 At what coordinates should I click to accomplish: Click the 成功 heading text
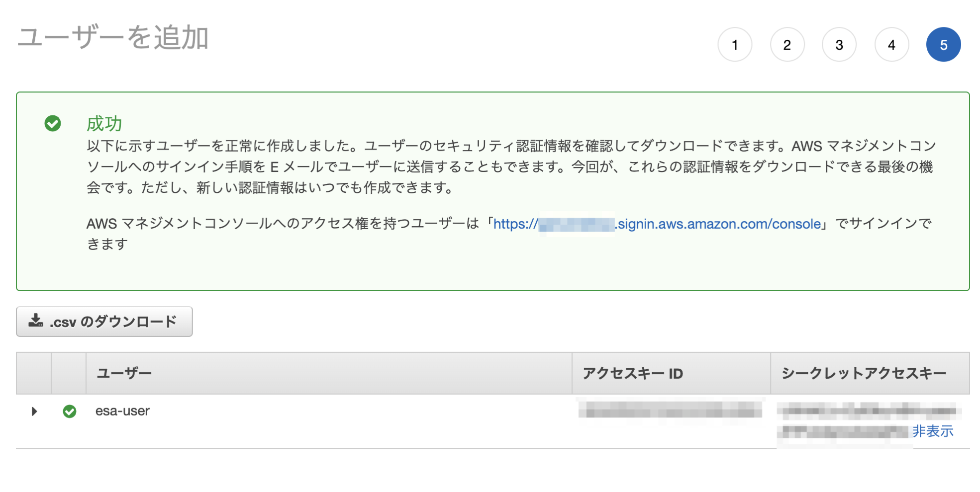tap(104, 123)
